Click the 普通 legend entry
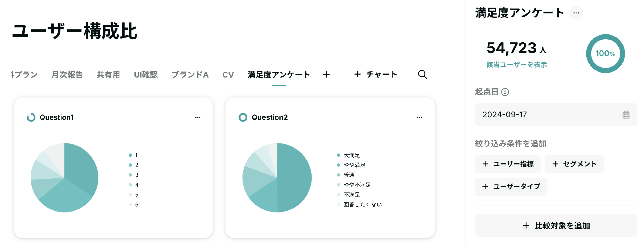 click(x=346, y=175)
